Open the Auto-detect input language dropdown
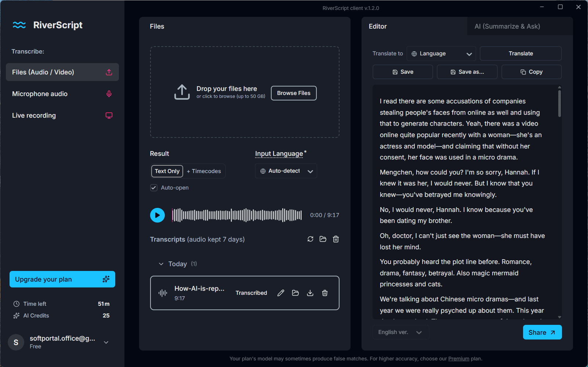The width and height of the screenshot is (588, 367). tap(286, 171)
